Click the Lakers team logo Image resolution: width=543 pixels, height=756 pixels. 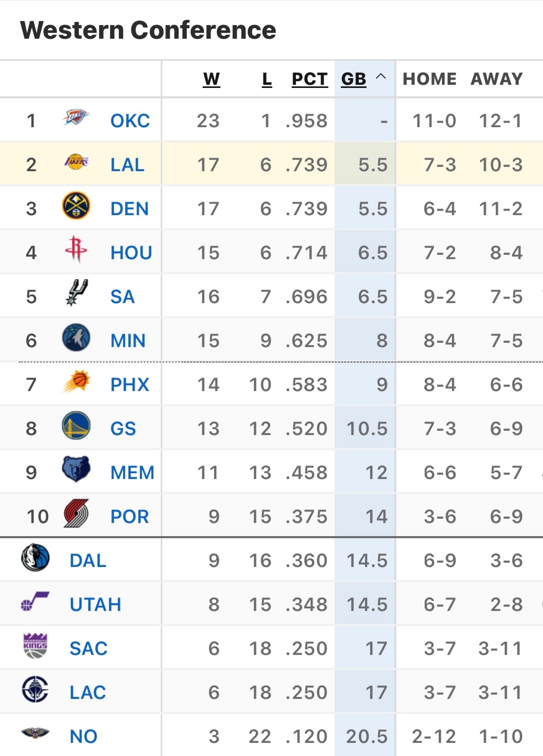coord(76,162)
